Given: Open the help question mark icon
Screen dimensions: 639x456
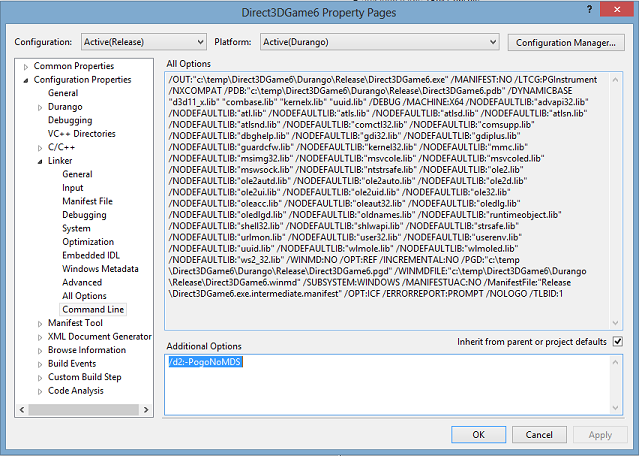Looking at the screenshot, I should click(x=589, y=9).
